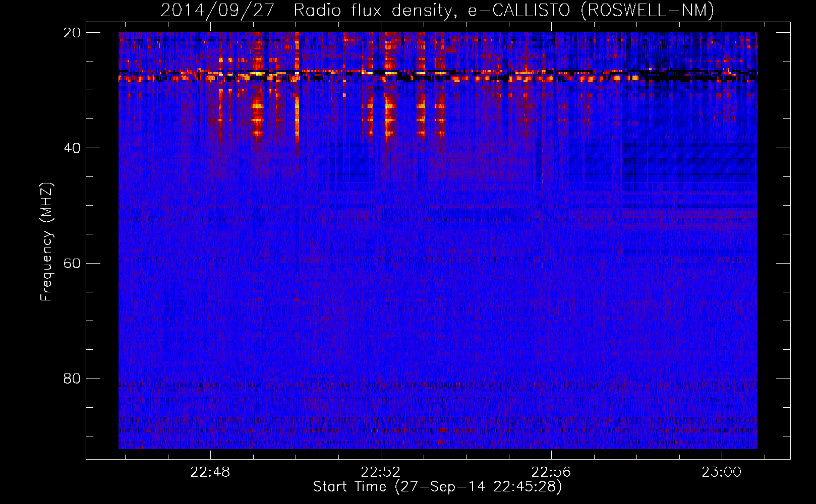
Task: Click the 40 frequency tick label
Action: click(x=72, y=148)
